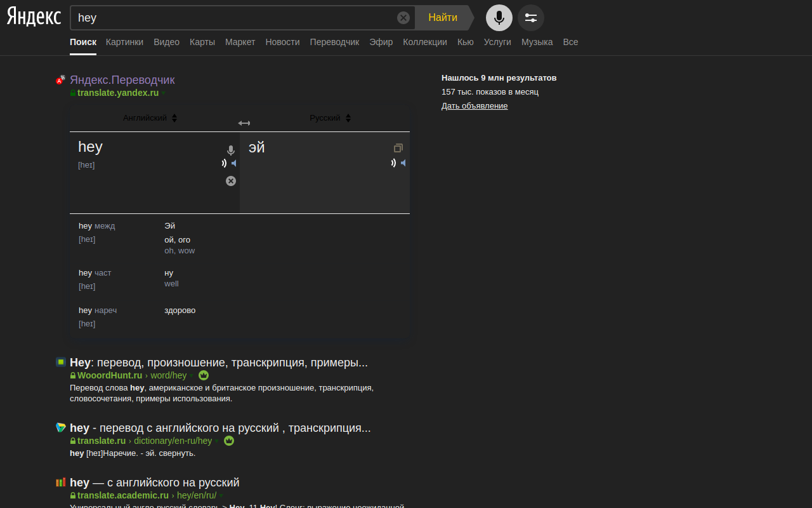Start voice search with the microphone button
812x508 pixels.
pos(499,18)
